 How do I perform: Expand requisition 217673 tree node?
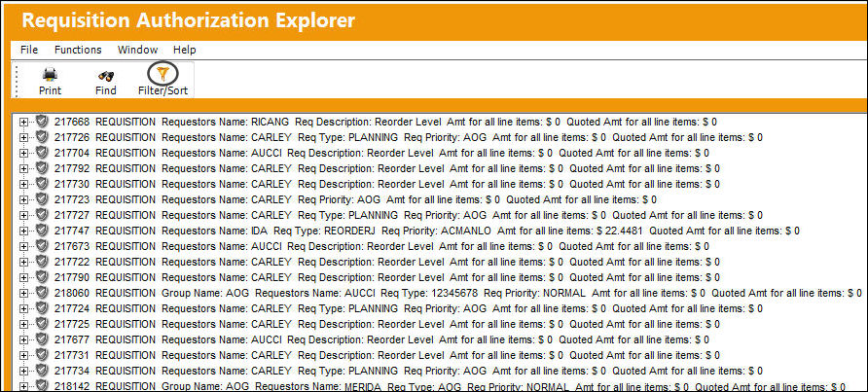pyautogui.click(x=23, y=246)
